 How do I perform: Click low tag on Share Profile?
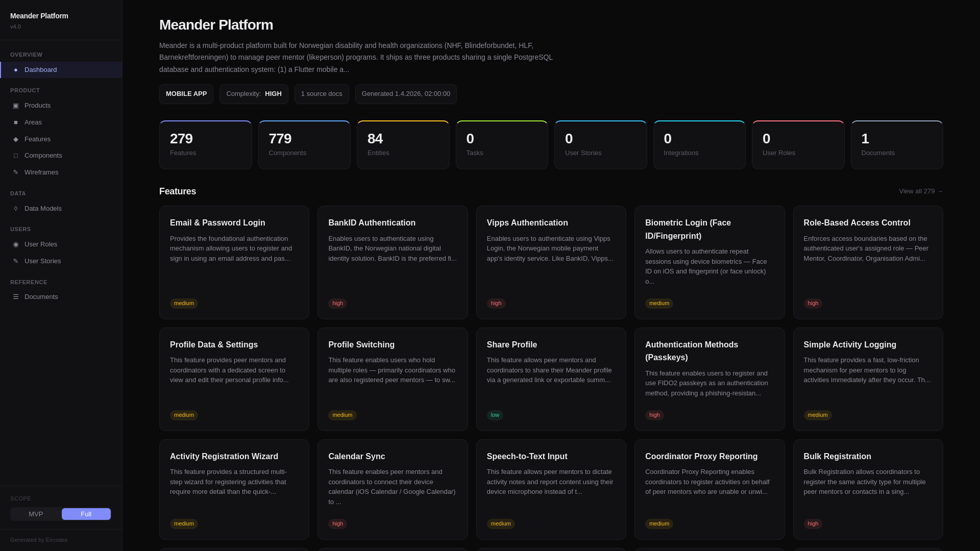click(495, 415)
